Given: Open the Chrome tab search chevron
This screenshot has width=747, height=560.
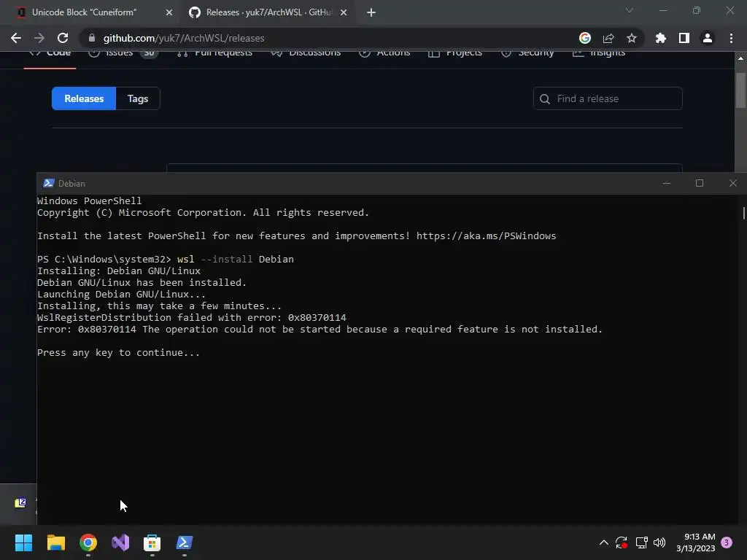Looking at the screenshot, I should (630, 10).
